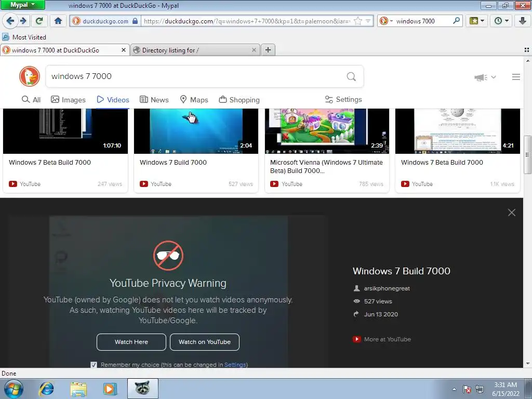The image size is (532, 399).
Task: Click YouTube source on 247 views card
Action: 25,184
